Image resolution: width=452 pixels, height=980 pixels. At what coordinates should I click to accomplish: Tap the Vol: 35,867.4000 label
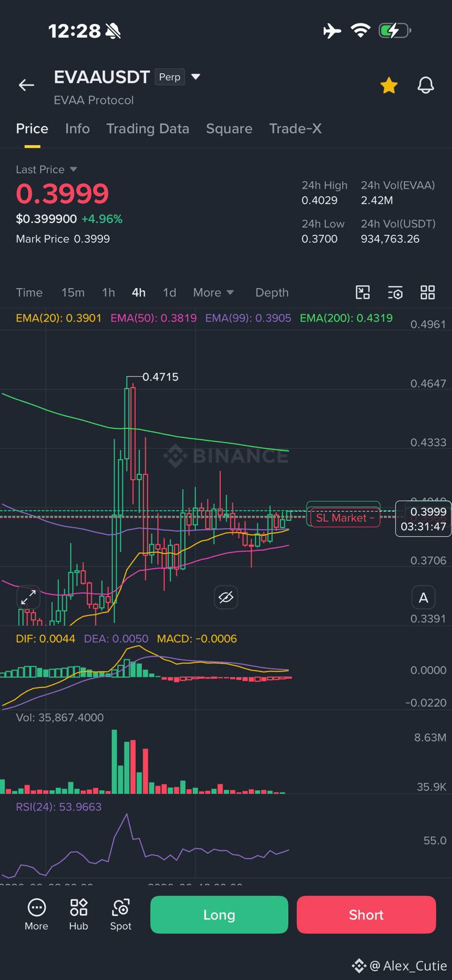pyautogui.click(x=60, y=717)
